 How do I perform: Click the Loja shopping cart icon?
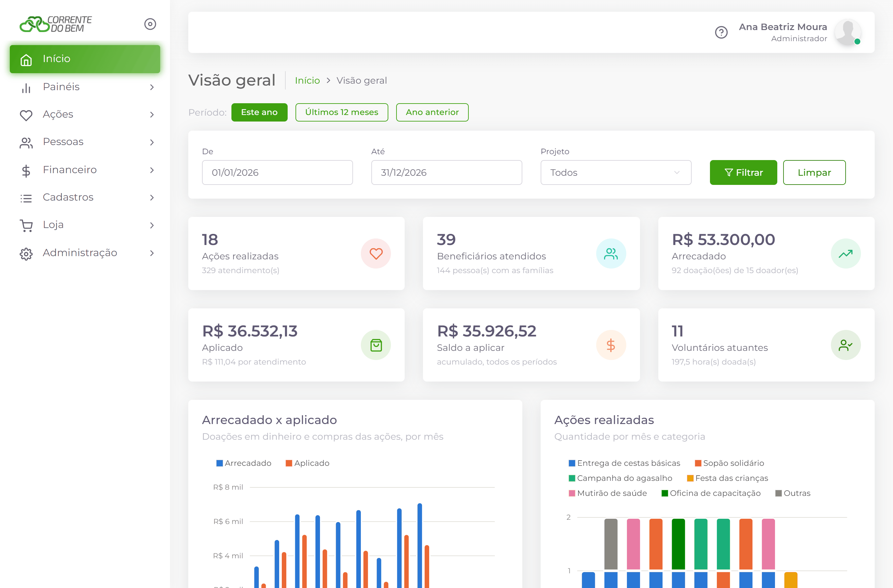pyautogui.click(x=26, y=225)
